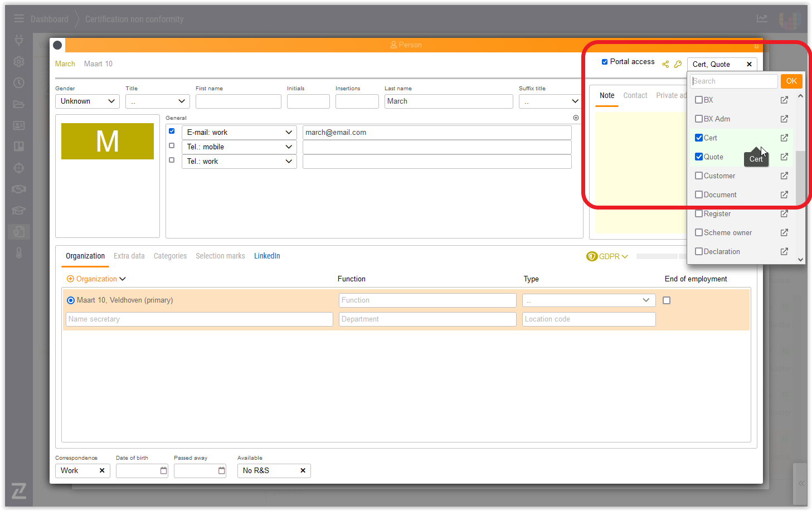This screenshot has height=511, width=812.
Task: Click the olive M avatar tile
Action: (108, 141)
